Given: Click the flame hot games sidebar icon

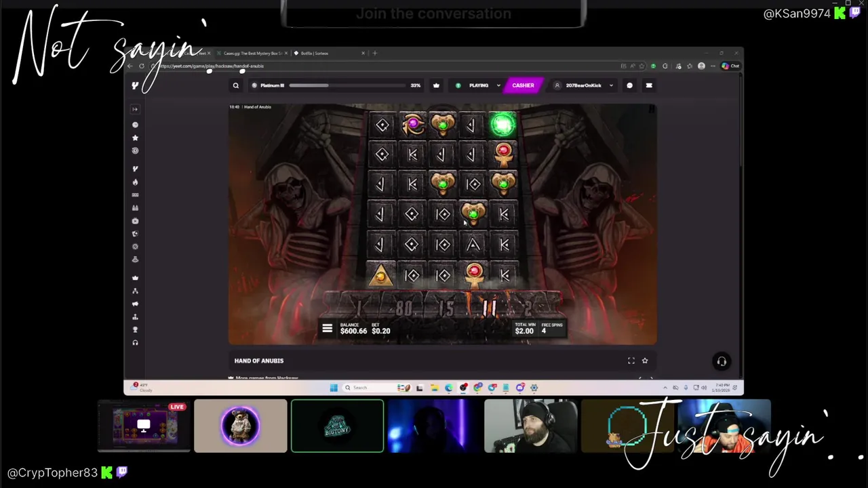Looking at the screenshot, I should [135, 182].
